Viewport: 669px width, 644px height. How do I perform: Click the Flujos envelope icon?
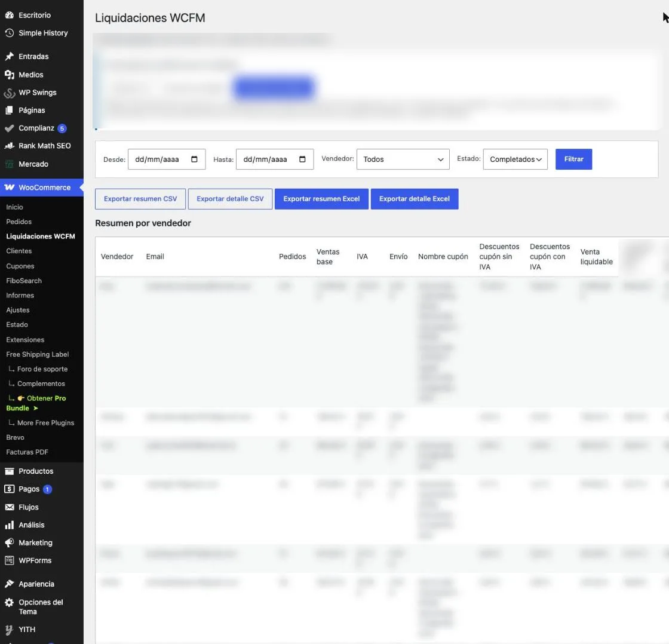click(x=10, y=507)
